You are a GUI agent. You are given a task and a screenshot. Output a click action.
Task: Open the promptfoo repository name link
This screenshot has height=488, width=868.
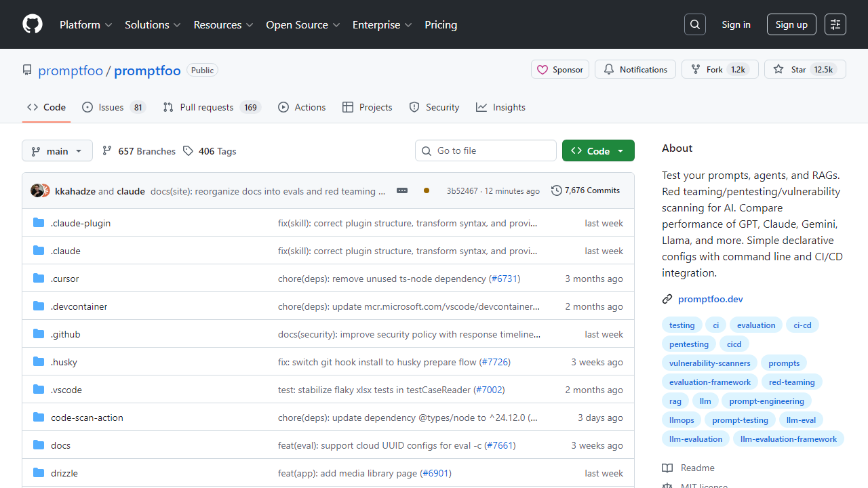point(147,70)
